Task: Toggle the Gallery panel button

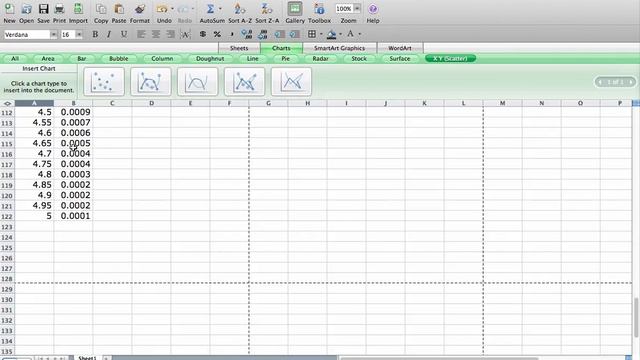Action: pyautogui.click(x=295, y=9)
